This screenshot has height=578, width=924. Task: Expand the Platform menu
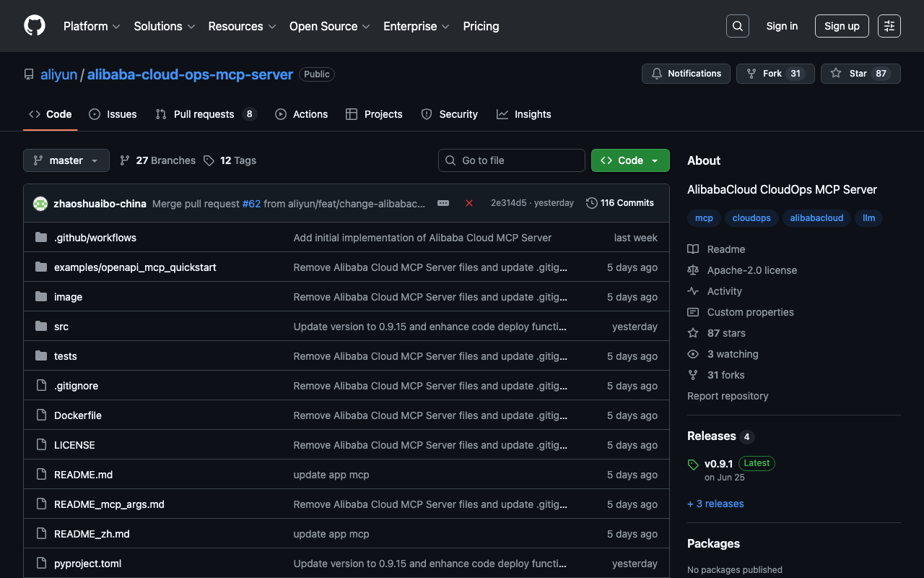point(92,26)
